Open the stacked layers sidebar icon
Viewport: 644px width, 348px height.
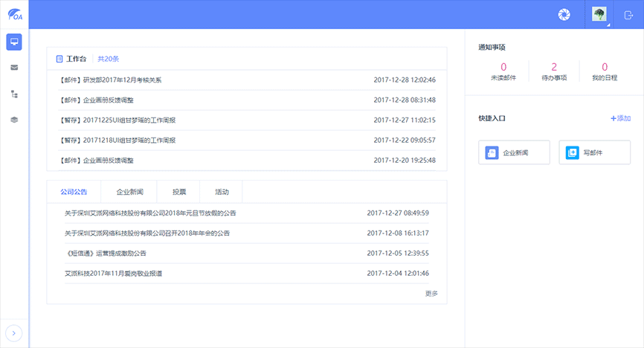pos(14,120)
